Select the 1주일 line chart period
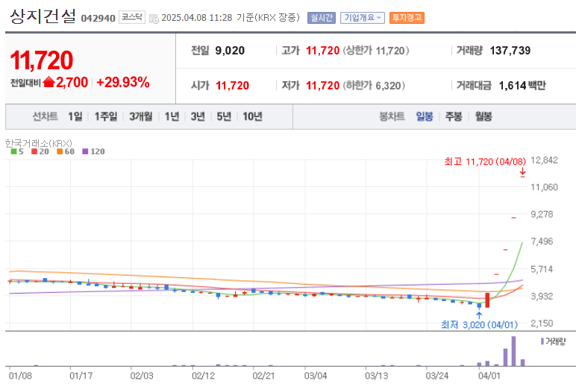 [x=106, y=117]
